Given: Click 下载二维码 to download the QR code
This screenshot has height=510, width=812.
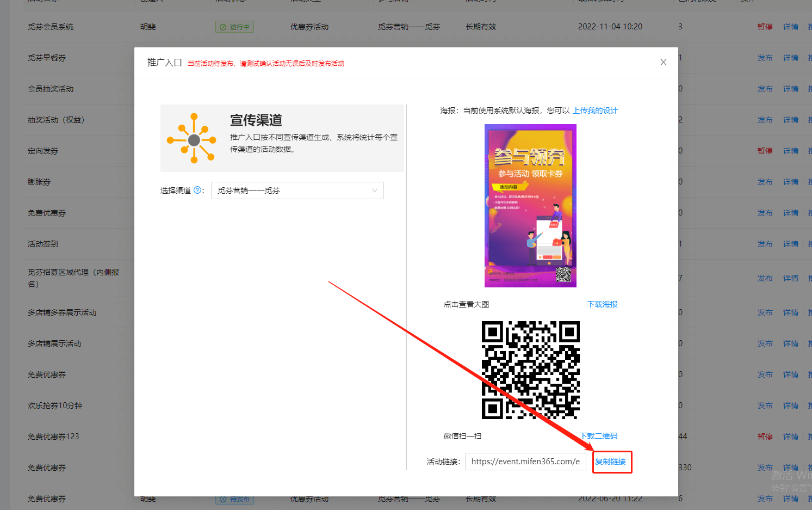Looking at the screenshot, I should point(598,435).
